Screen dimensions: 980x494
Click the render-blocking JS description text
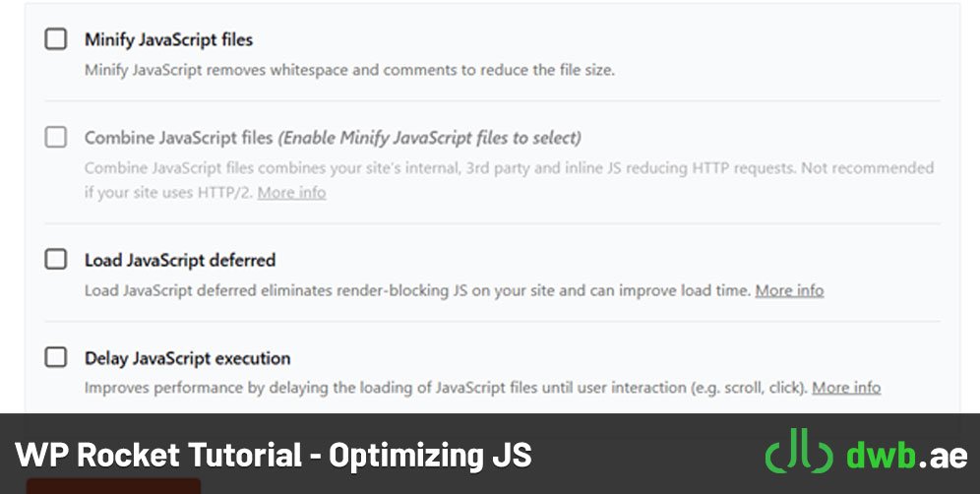(x=417, y=290)
